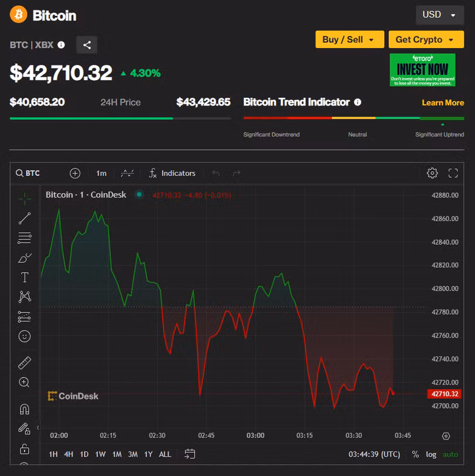This screenshot has height=476, width=475.
Task: Click the 24H price range progress bar
Action: (x=120, y=118)
